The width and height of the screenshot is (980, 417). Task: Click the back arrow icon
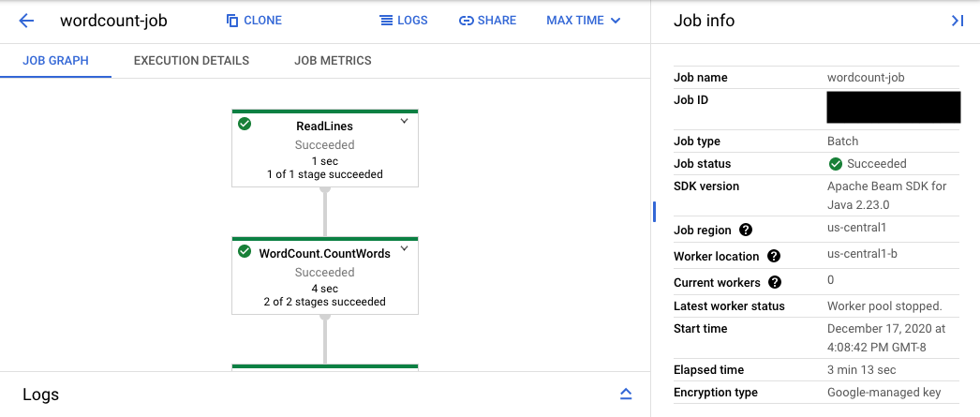[x=26, y=21]
